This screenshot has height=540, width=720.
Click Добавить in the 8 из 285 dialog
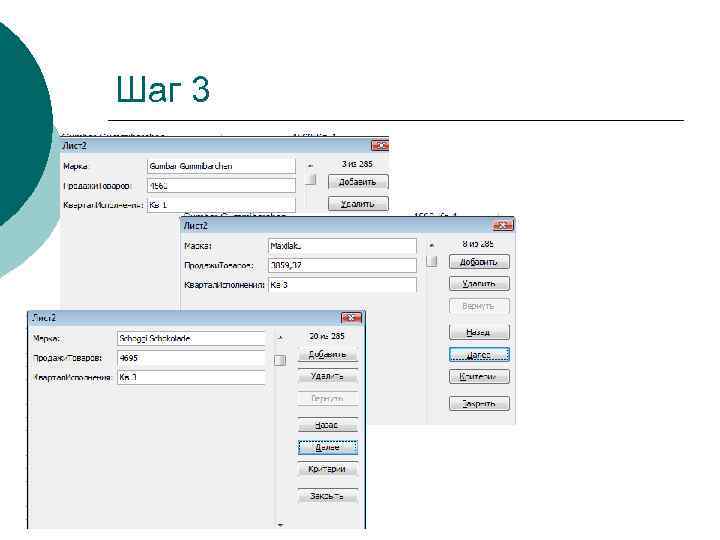click(479, 262)
